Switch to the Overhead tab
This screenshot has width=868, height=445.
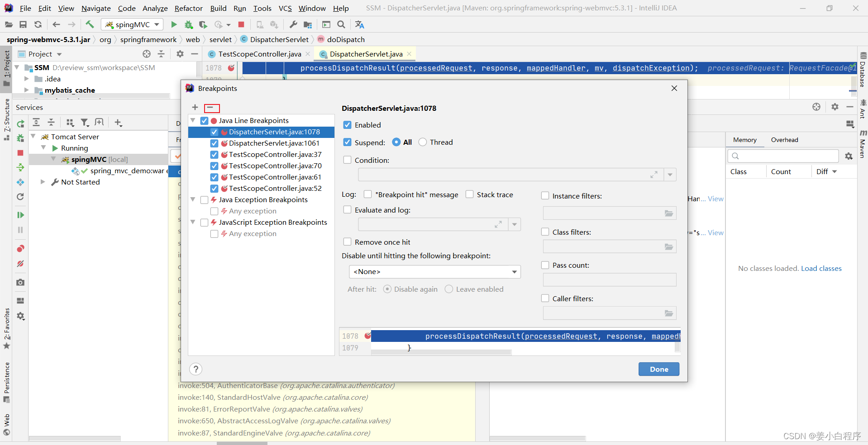[x=785, y=140]
